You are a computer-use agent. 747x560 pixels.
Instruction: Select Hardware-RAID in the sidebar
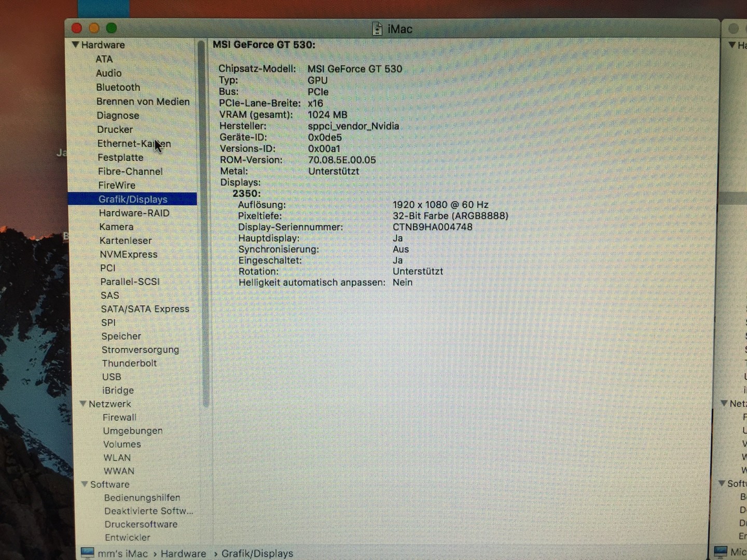click(x=134, y=213)
